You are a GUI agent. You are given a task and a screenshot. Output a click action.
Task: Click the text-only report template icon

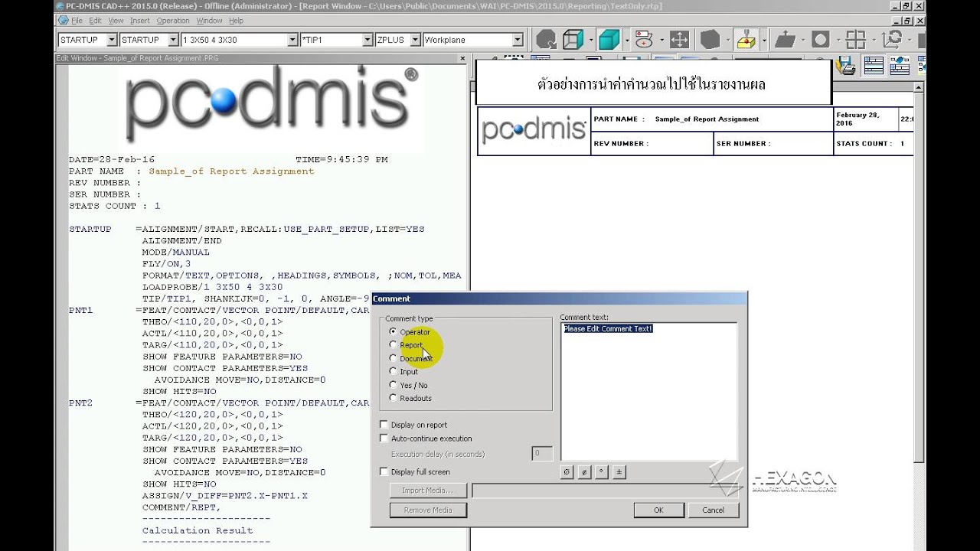click(874, 66)
